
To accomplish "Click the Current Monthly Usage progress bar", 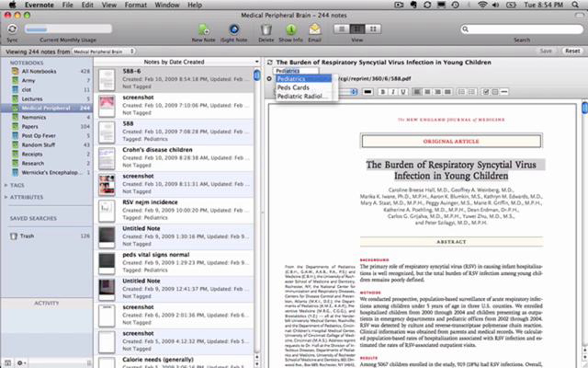I will coord(68,29).
